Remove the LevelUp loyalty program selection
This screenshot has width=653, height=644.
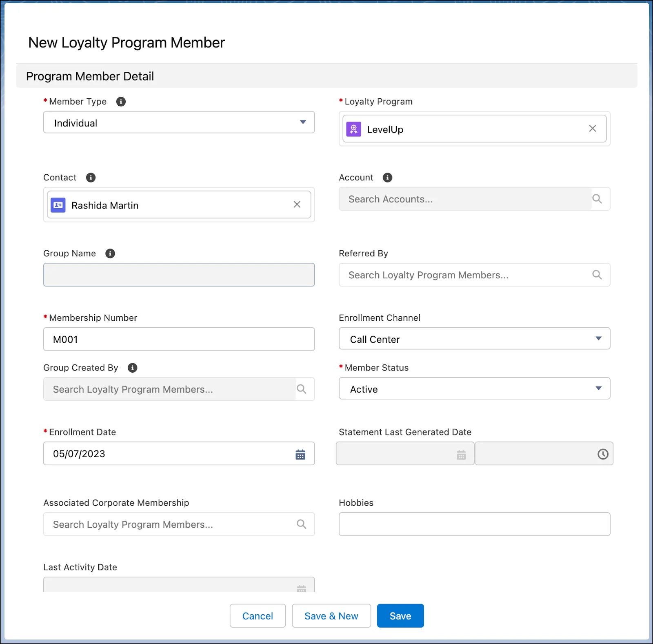(x=592, y=129)
